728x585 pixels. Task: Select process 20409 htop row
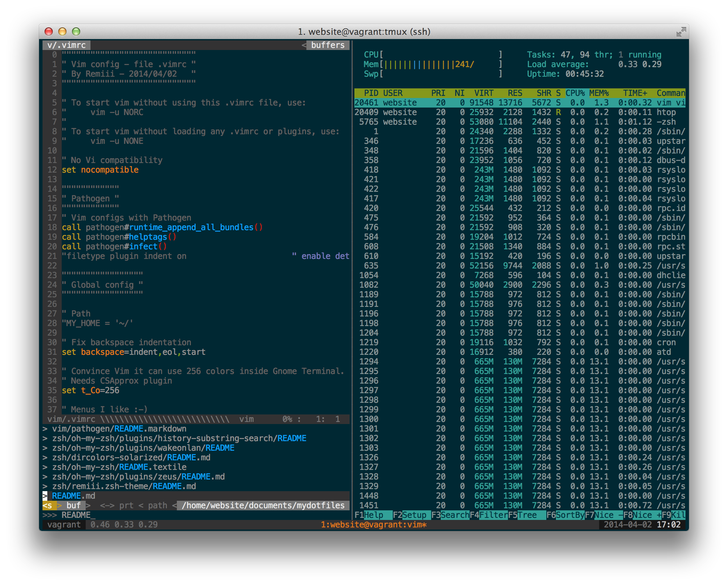(x=520, y=112)
